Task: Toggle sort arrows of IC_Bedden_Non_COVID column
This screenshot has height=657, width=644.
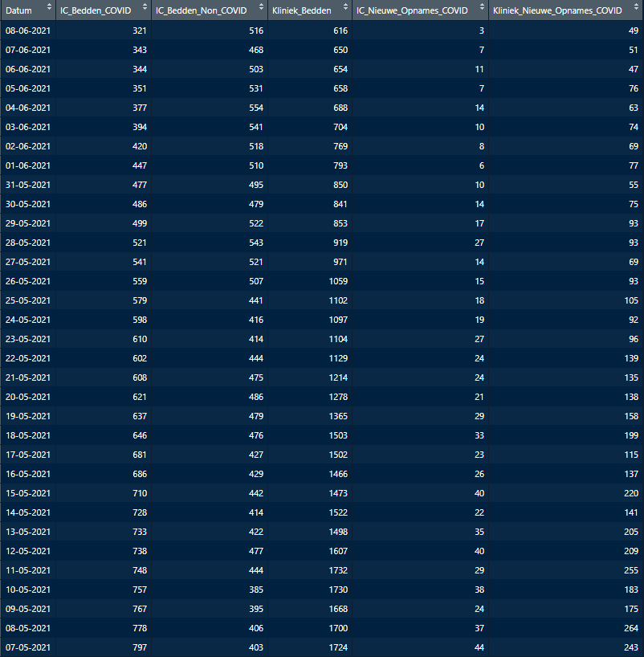Action: (262, 6)
